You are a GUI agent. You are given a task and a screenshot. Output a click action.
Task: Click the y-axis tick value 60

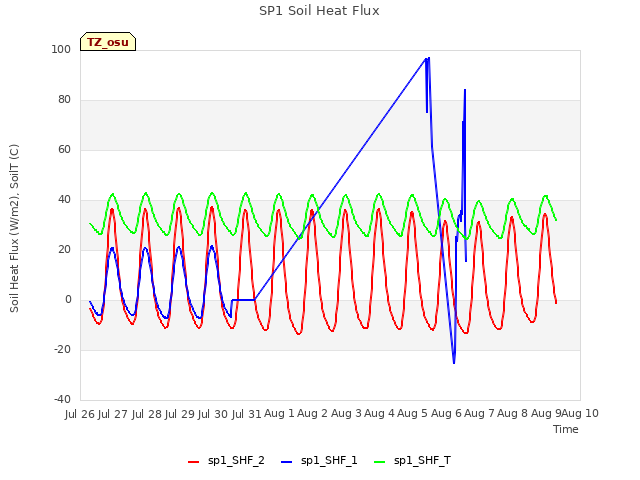[x=64, y=149]
